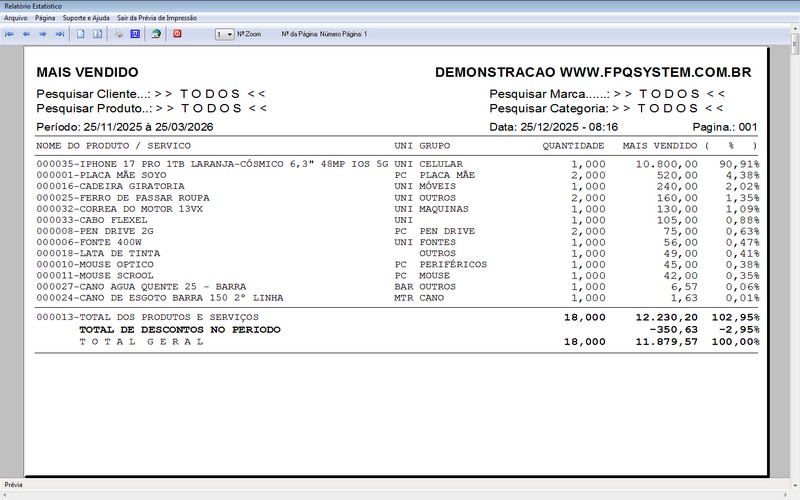Click the row 000018-LATA DE TINTA
800x500 pixels.
397,253
